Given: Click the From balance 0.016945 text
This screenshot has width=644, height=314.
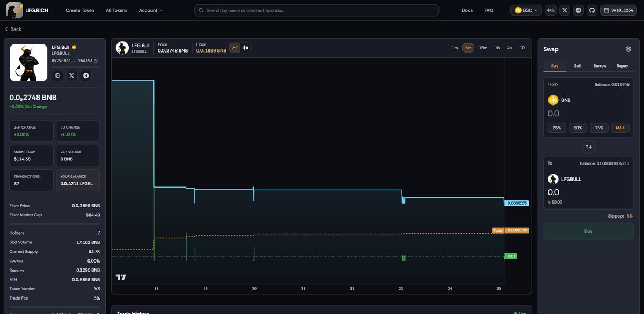Looking at the screenshot, I should pos(612,84).
